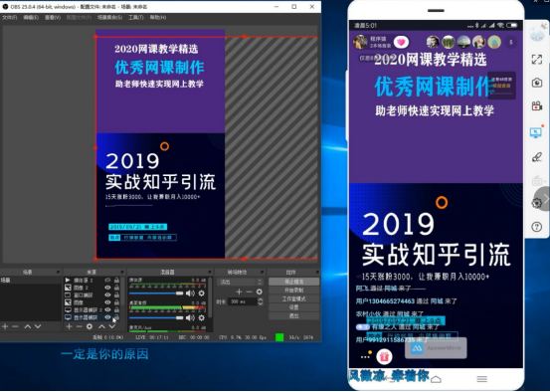Screen dimensions: 550x392
Task: Remove transition with minus icon
Action: [x=249, y=292]
